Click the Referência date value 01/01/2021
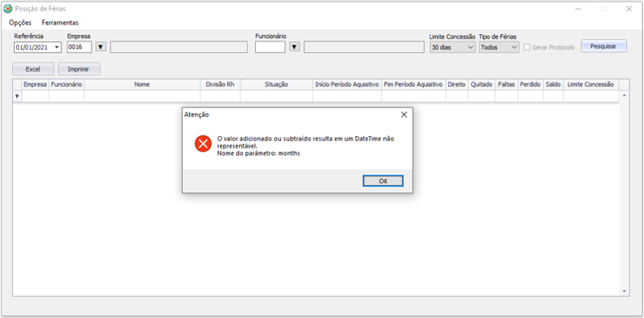Image resolution: width=644 pixels, height=318 pixels. tap(31, 47)
